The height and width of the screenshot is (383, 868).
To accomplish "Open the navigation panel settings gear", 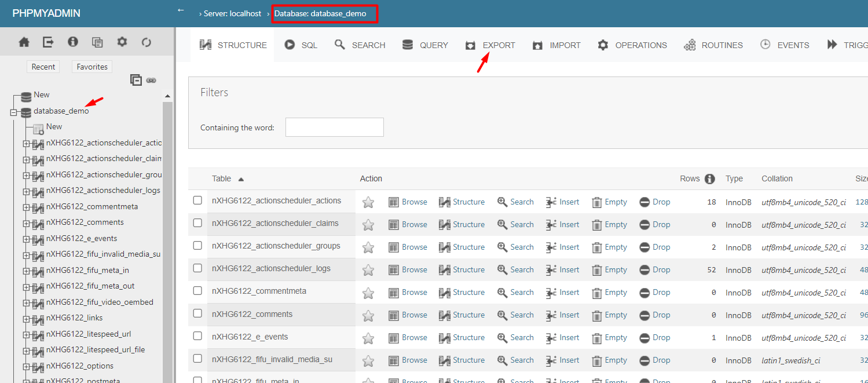I will coord(122,42).
